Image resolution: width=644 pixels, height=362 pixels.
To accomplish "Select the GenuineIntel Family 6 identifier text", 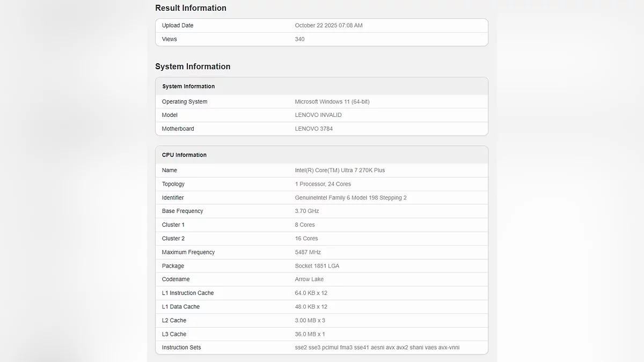I will point(350,198).
